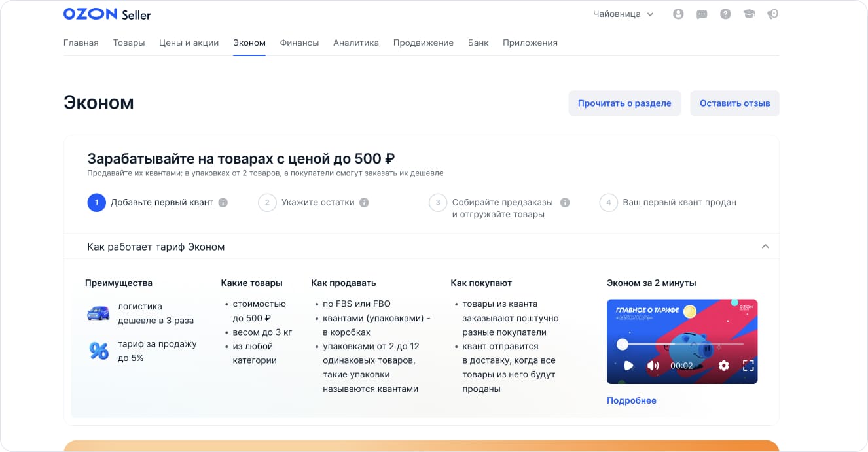Click info icon next to «Добавьте первый квант»

pyautogui.click(x=223, y=203)
